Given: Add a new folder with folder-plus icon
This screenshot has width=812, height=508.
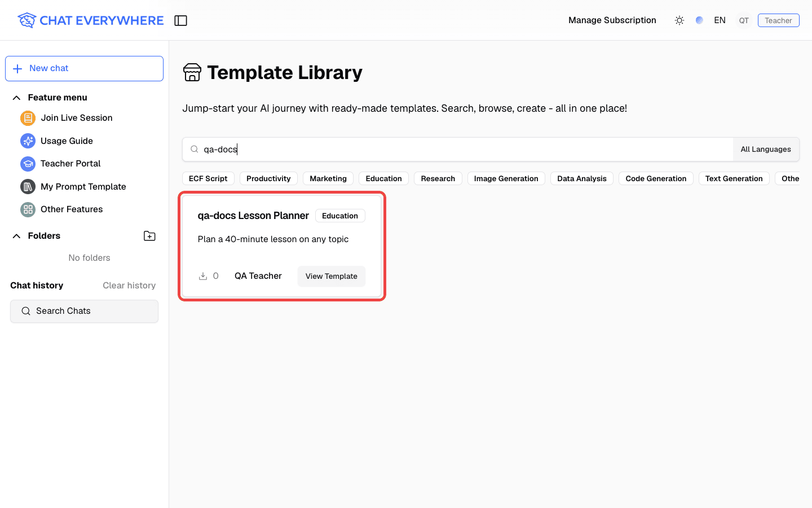Looking at the screenshot, I should click(x=149, y=236).
